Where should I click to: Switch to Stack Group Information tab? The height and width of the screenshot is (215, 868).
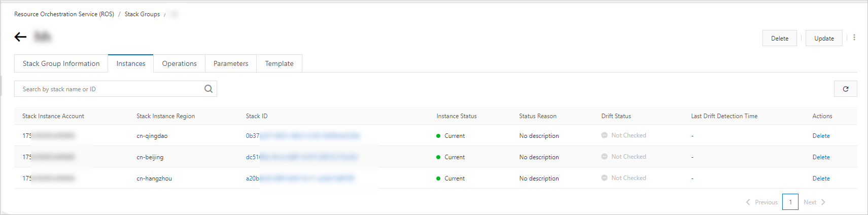point(61,63)
